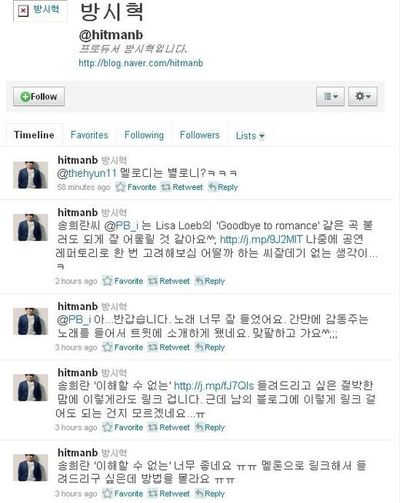The width and height of the screenshot is (400, 503).
Task: Favorite the @thehyun11 reply tweet
Action: [x=136, y=187]
